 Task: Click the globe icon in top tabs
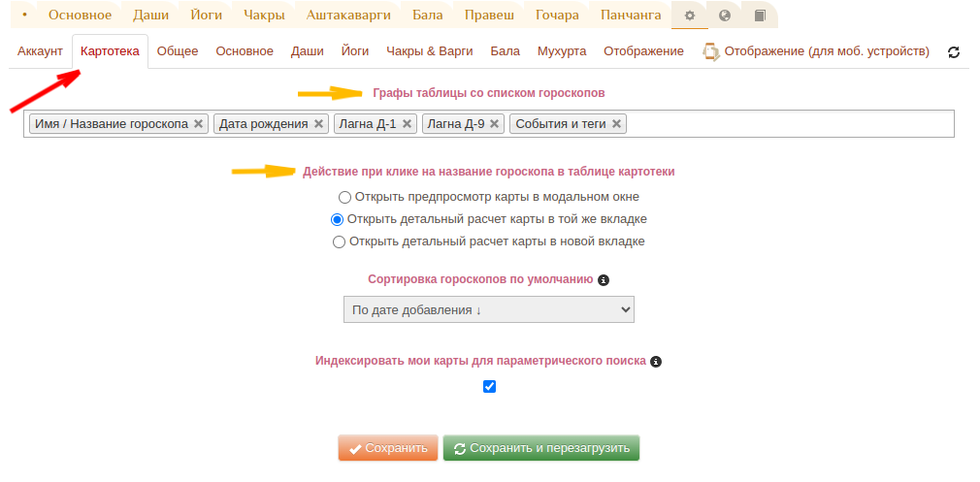[x=725, y=16]
